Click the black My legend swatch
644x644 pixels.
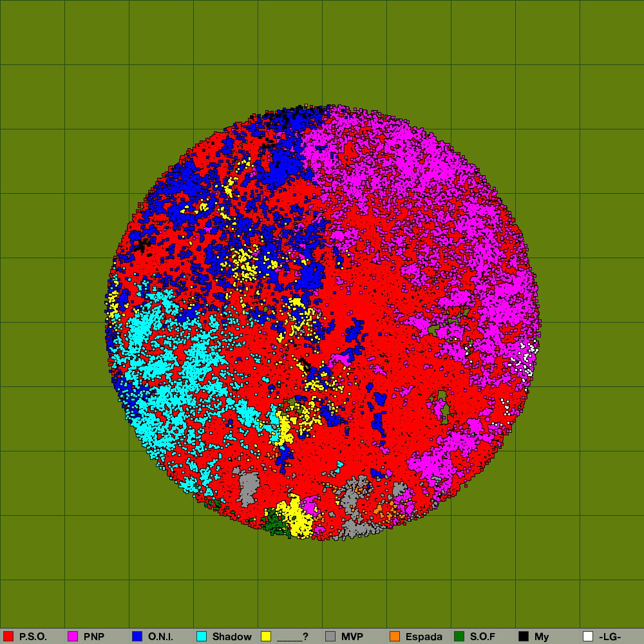524,636
